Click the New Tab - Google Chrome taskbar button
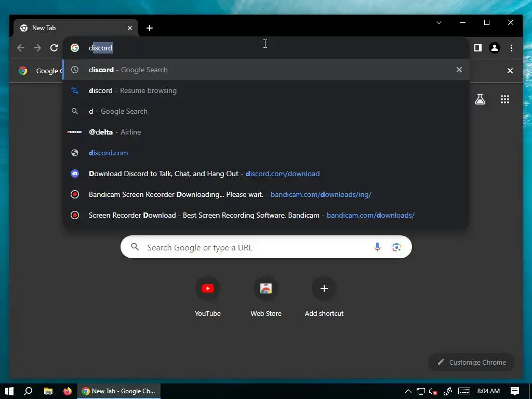 click(119, 391)
